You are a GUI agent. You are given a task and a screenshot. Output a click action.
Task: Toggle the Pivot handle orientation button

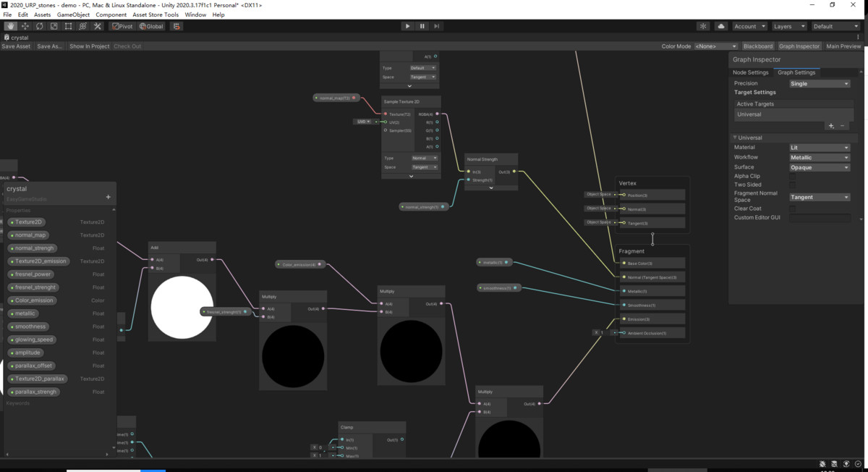[121, 25]
